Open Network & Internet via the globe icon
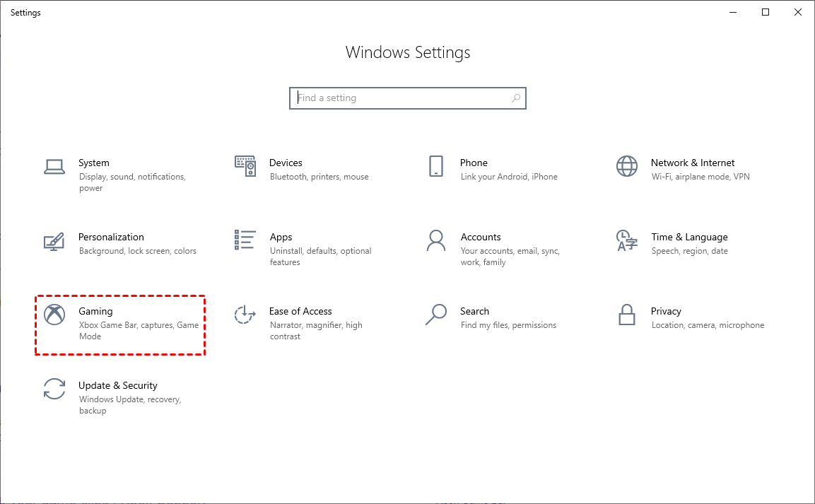Viewport: 815px width, 504px height. click(626, 167)
